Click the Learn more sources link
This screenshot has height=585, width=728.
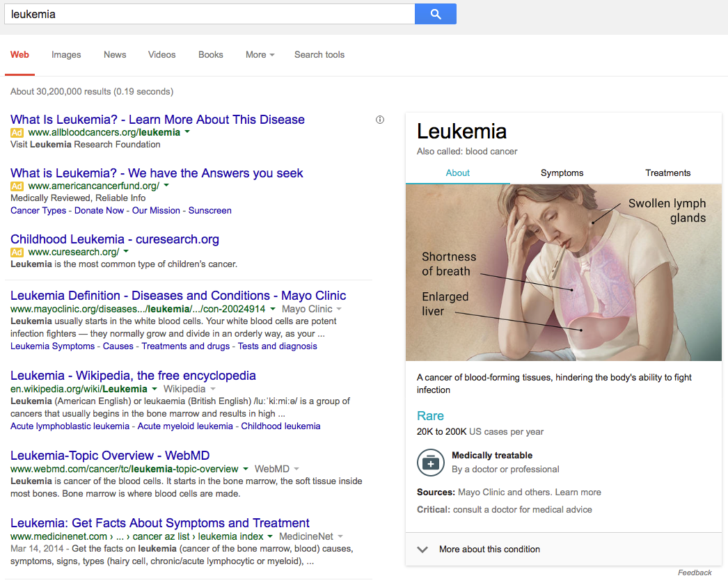point(578,492)
